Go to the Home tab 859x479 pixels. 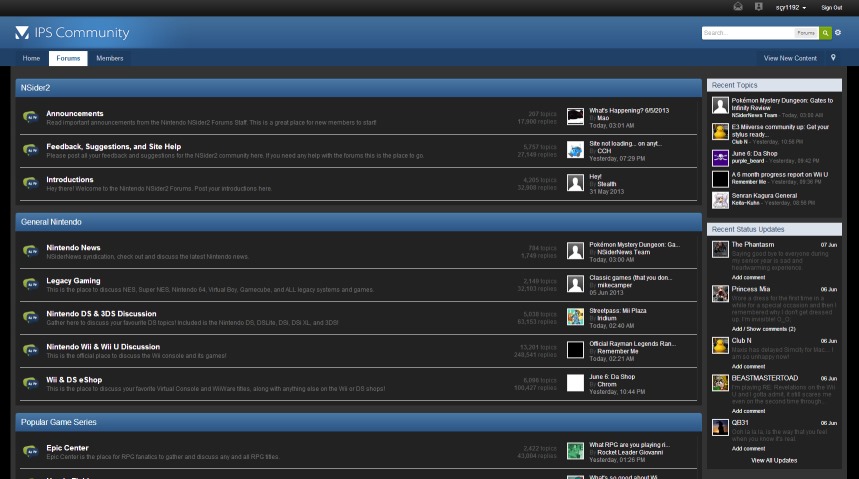31,58
